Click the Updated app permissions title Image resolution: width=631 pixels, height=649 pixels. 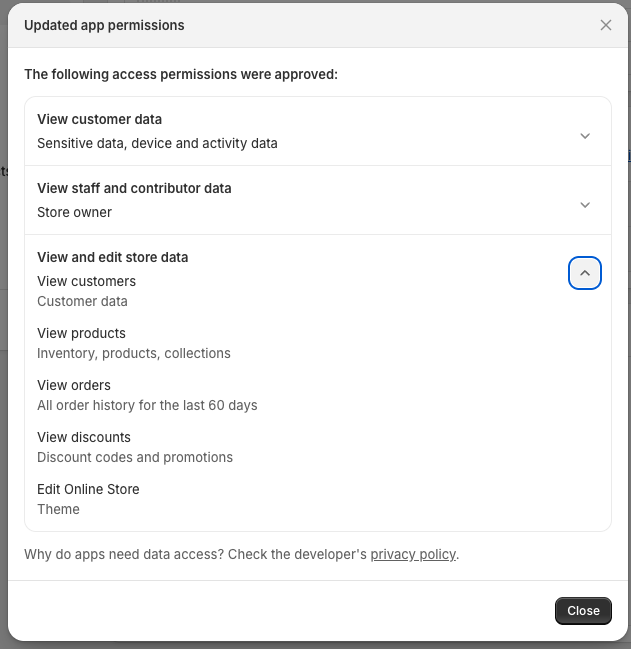[104, 25]
